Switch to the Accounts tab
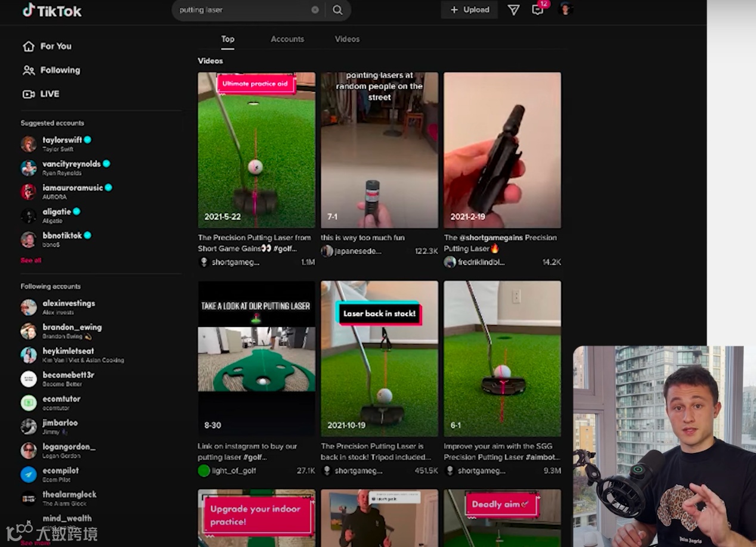The width and height of the screenshot is (756, 547). click(x=287, y=39)
